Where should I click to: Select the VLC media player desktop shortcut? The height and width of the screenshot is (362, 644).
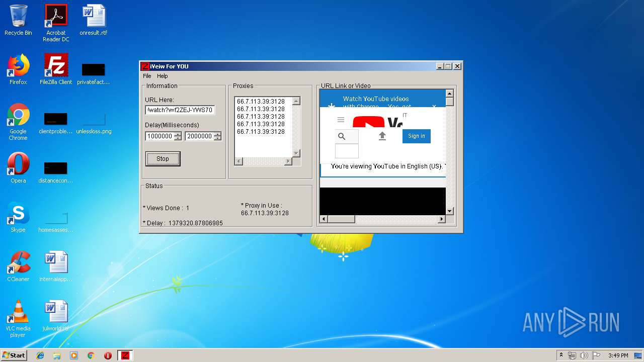[18, 319]
